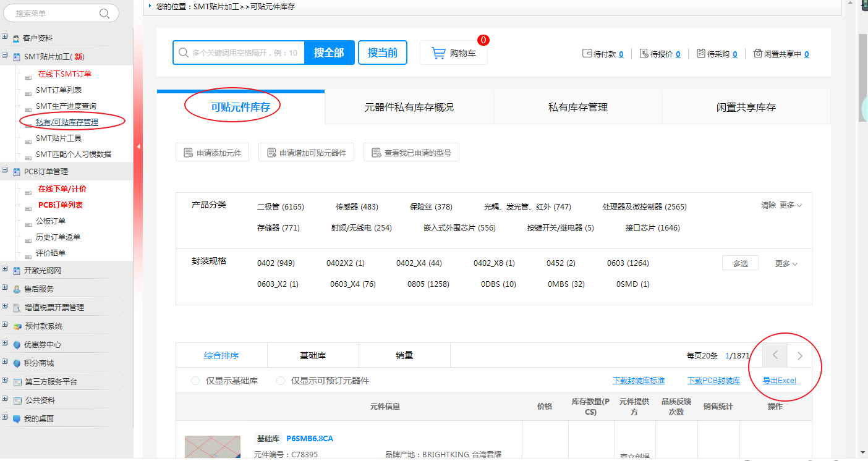The image size is (868, 461).
Task: Expand 更多 in product category row
Action: (x=790, y=205)
